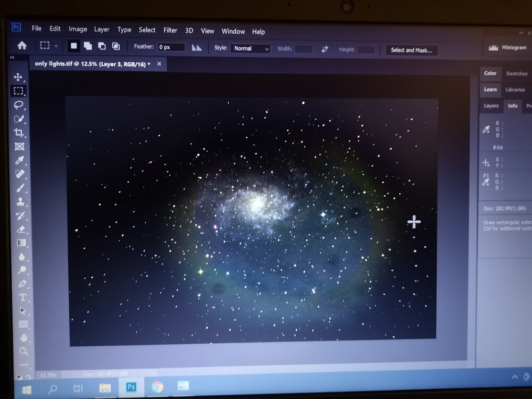Select the Eraser tool
The height and width of the screenshot is (399, 532).
(21, 229)
